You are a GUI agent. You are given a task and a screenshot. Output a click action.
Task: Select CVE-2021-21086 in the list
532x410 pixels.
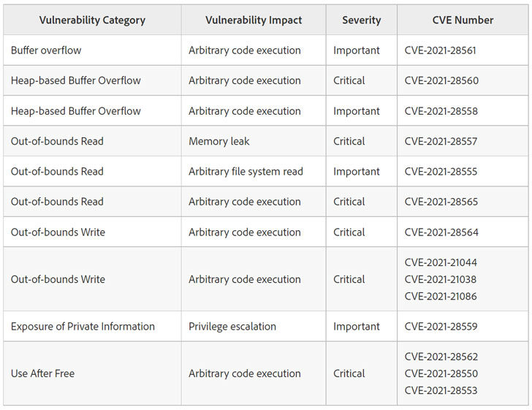click(441, 296)
